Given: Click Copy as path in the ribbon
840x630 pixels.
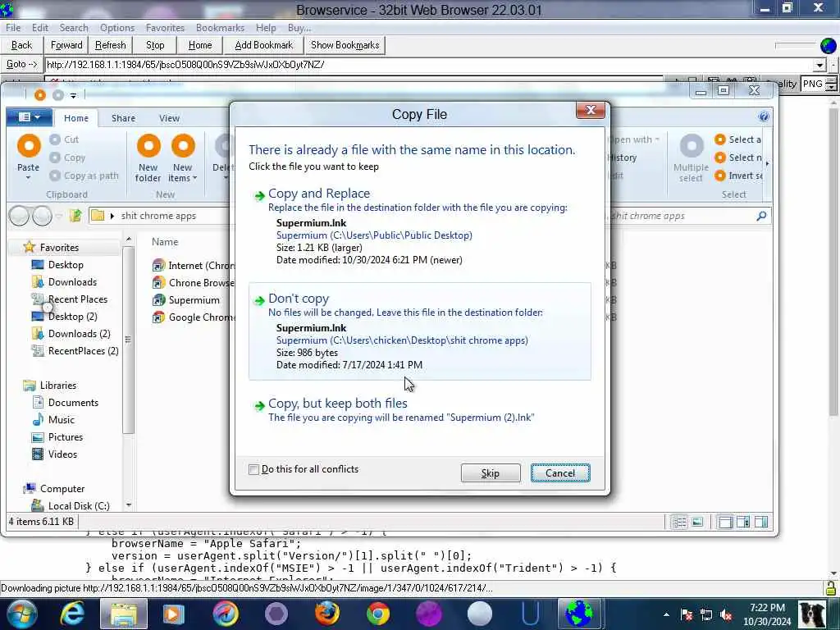Looking at the screenshot, I should coord(84,176).
